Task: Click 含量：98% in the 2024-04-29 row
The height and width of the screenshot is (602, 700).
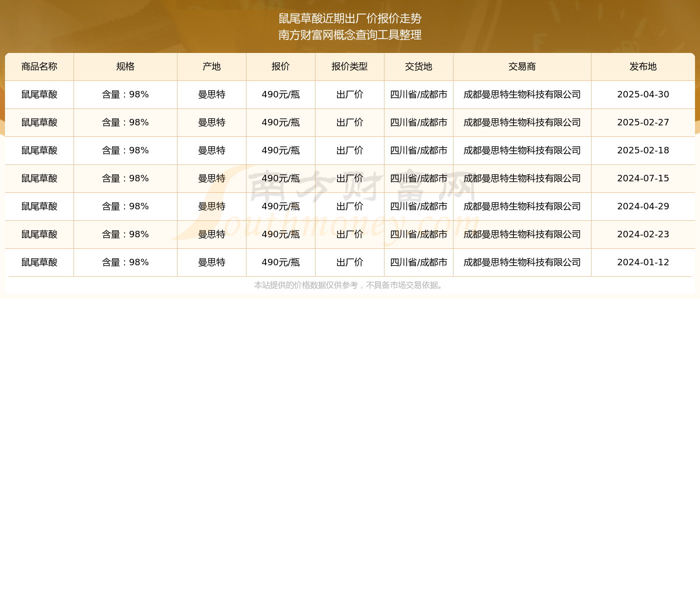Action: [x=125, y=206]
